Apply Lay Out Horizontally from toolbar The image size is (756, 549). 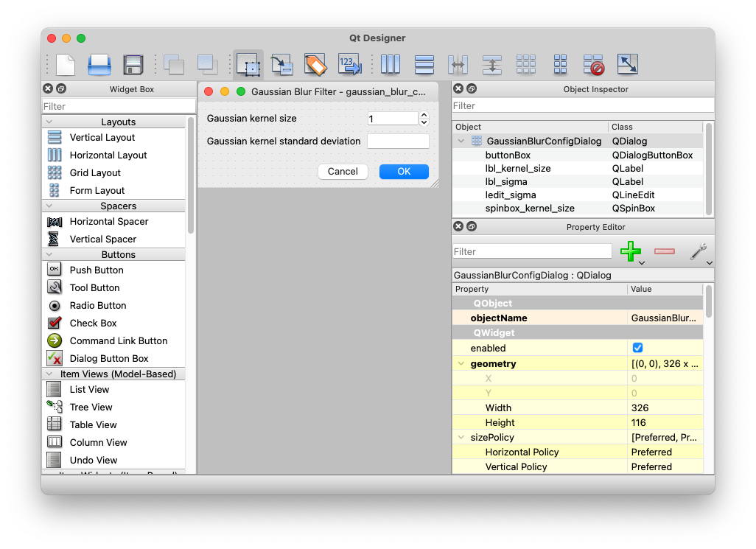point(390,65)
